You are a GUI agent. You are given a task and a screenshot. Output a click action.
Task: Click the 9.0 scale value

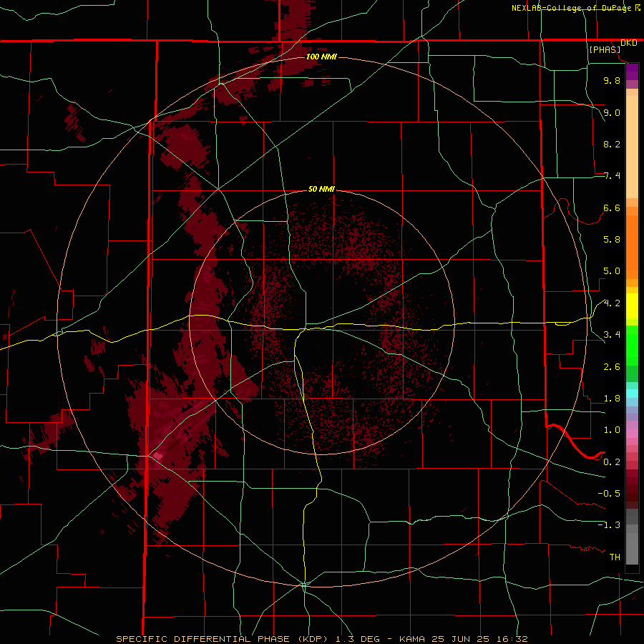pyautogui.click(x=612, y=112)
